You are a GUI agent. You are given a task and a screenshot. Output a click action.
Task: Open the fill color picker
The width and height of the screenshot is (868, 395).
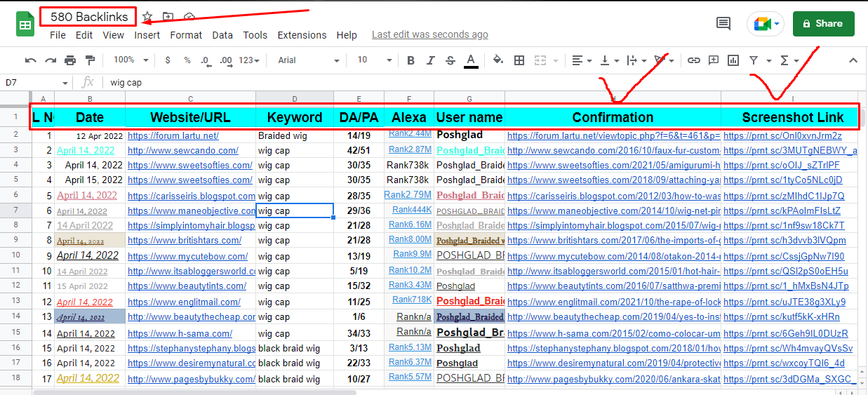(498, 60)
